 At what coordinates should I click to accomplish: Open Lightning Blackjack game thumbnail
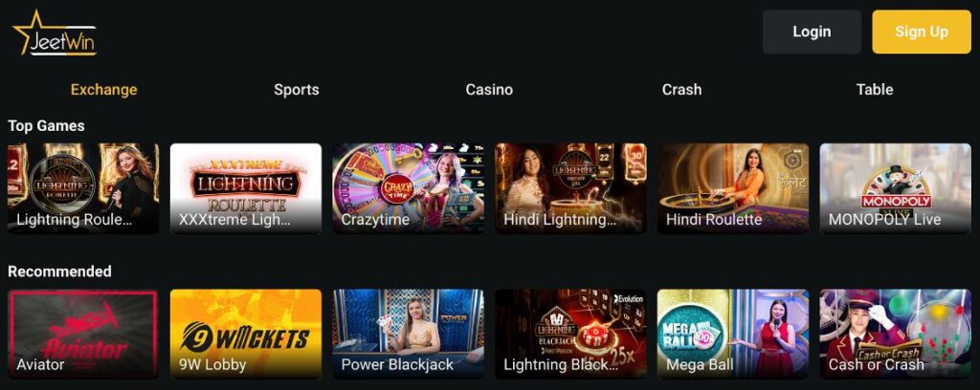point(570,334)
